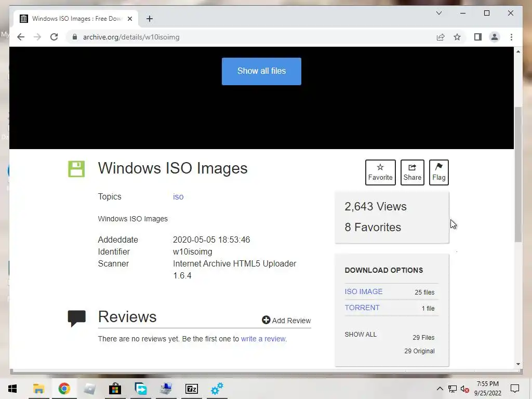Bookmark this tab with the star icon
The image size is (532, 399).
coord(457,37)
